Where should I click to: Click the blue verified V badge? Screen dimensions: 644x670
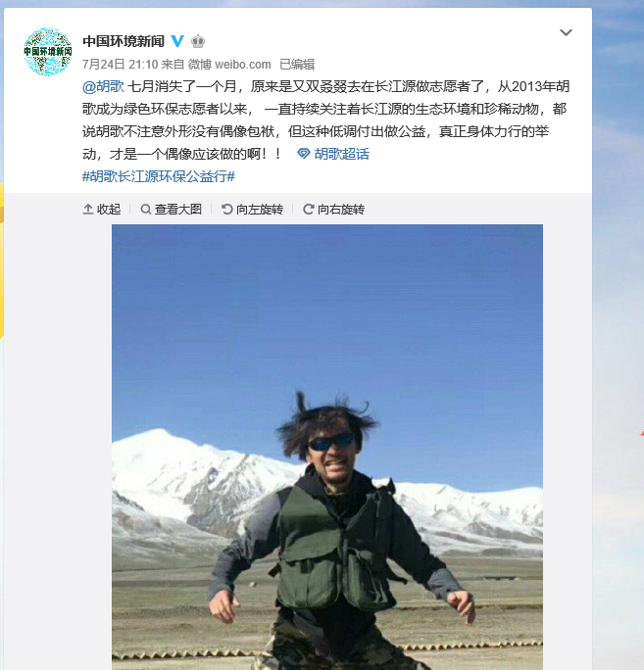tap(177, 41)
